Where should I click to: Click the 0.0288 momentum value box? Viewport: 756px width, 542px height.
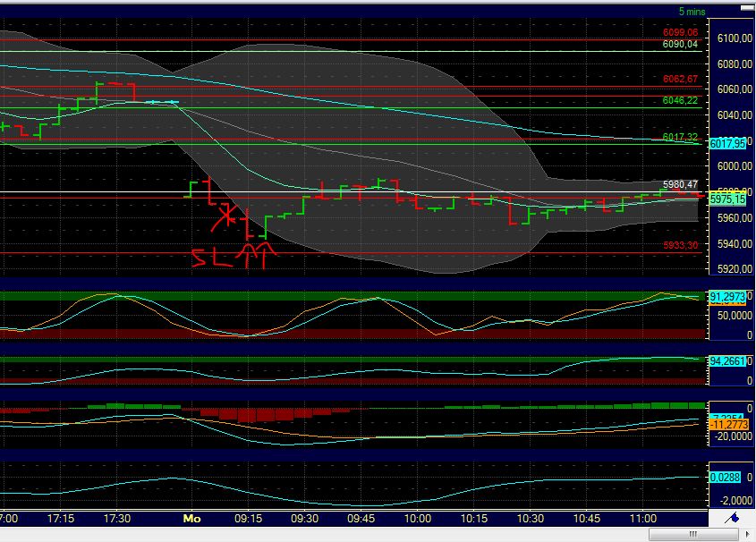[725, 477]
